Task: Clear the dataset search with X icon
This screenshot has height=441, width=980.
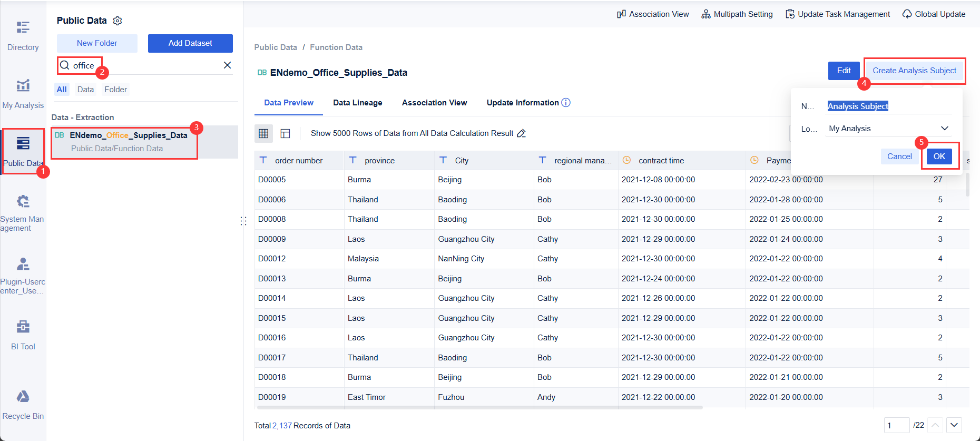Action: [227, 65]
